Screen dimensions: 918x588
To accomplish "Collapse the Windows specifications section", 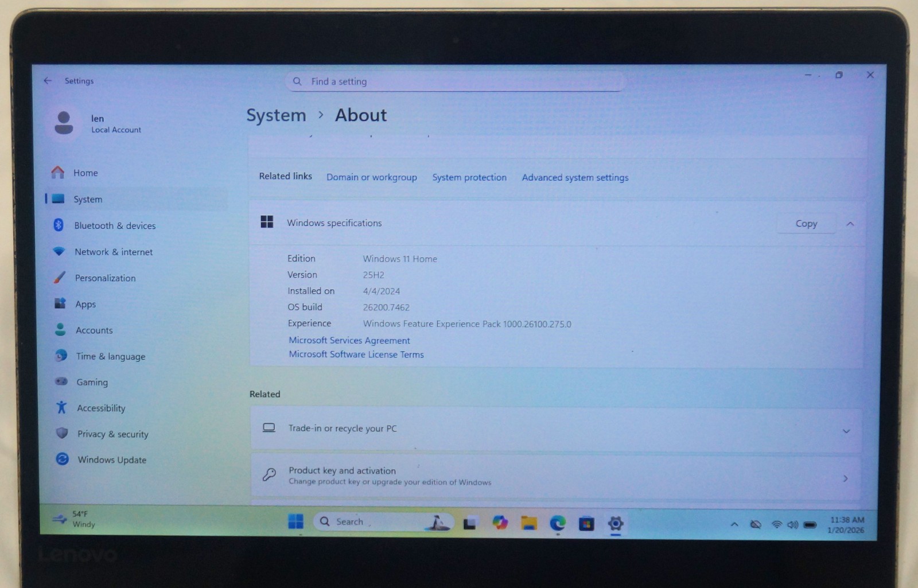I will [x=850, y=224].
